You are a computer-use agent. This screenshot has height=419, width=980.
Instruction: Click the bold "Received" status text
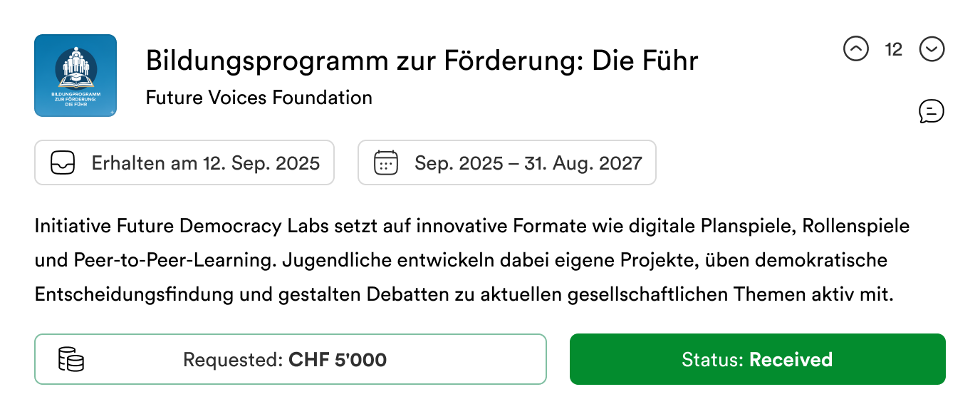(x=791, y=359)
